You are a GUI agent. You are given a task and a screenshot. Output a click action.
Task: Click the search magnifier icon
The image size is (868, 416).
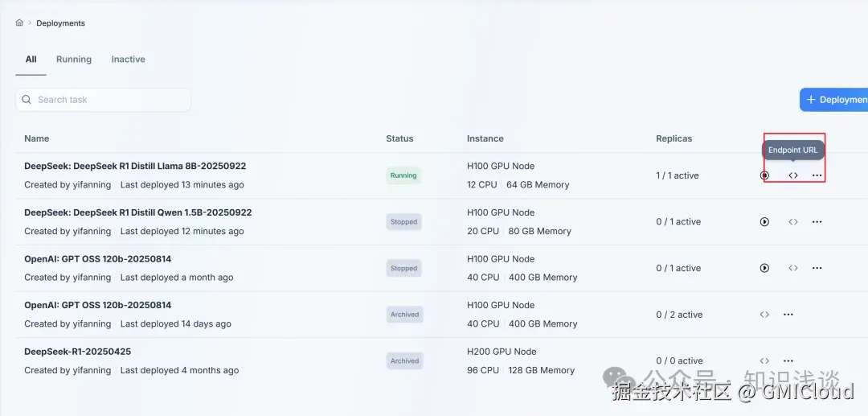coord(27,100)
